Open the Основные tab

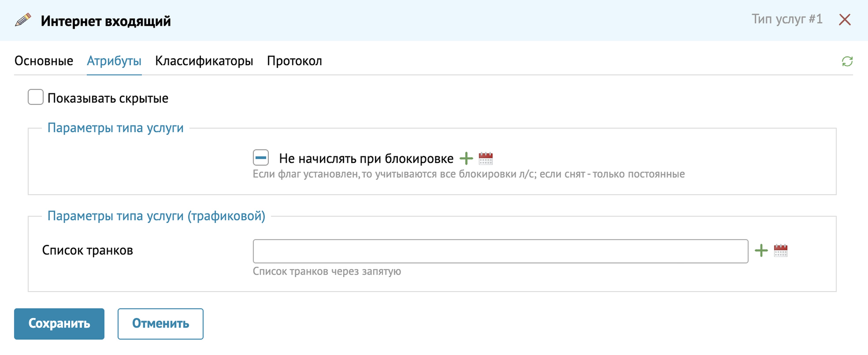(44, 61)
